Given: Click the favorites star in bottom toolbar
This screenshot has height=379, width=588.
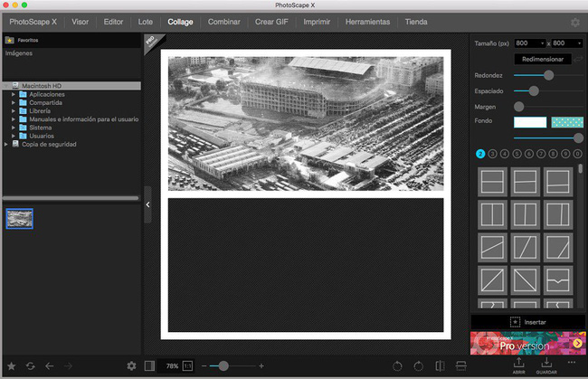Looking at the screenshot, I should [12, 366].
